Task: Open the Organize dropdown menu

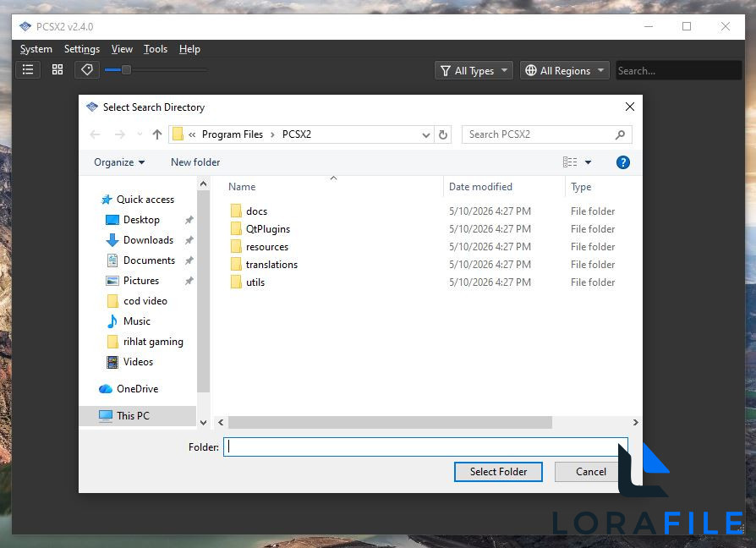Action: (119, 162)
